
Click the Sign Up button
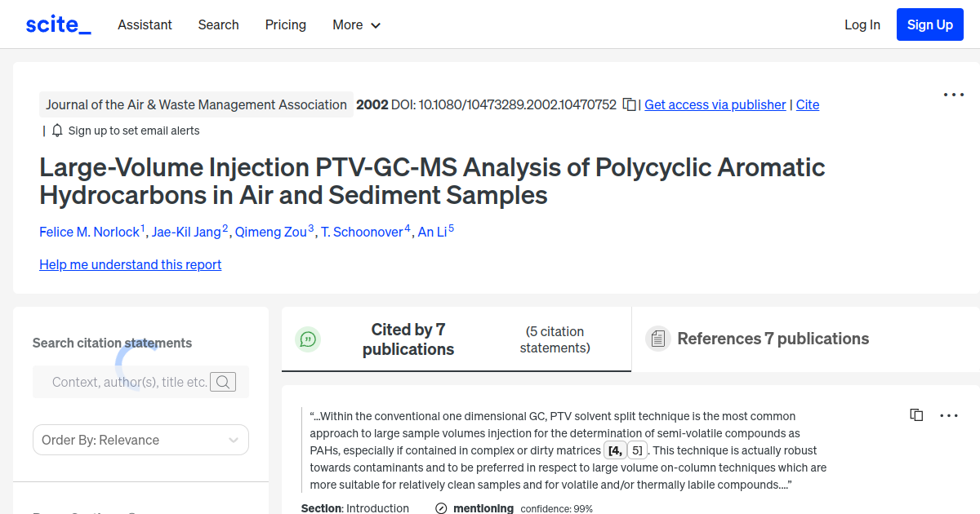coord(929,24)
